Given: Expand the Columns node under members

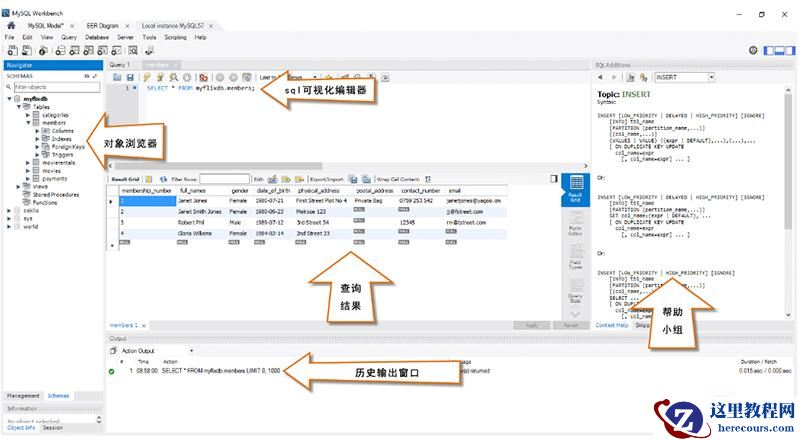Looking at the screenshot, I should (37, 131).
